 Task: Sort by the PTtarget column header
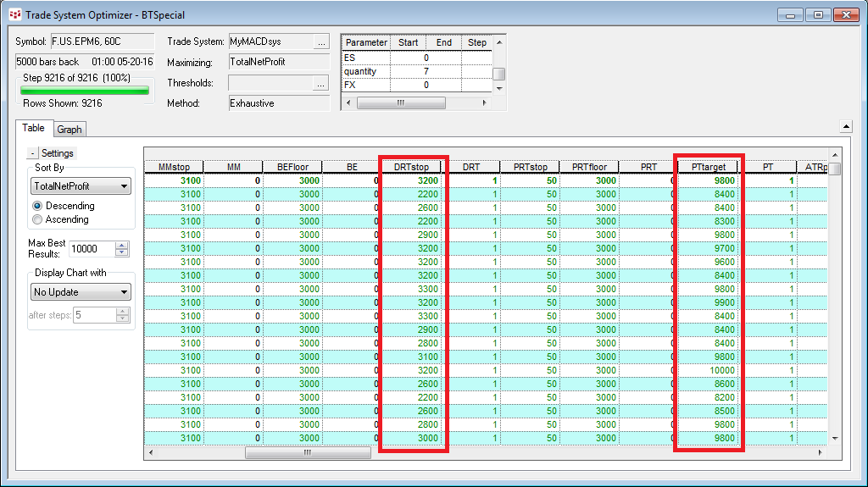pyautogui.click(x=709, y=167)
